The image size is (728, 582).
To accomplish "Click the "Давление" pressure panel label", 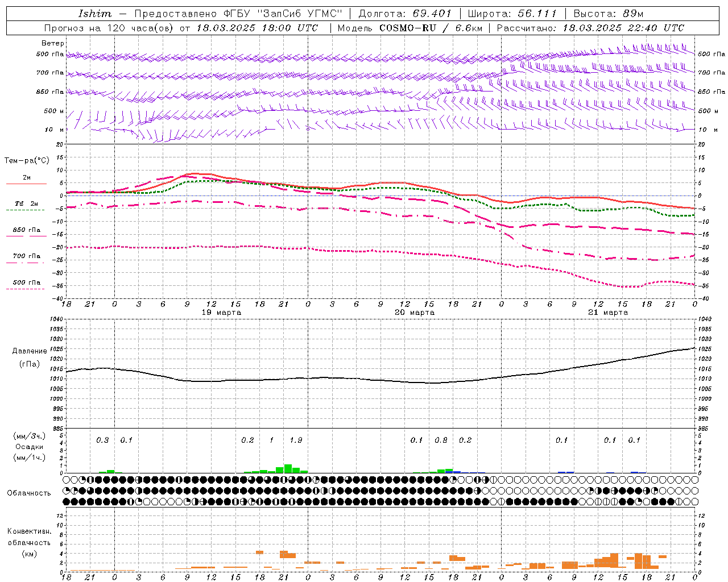I will click(x=30, y=351).
